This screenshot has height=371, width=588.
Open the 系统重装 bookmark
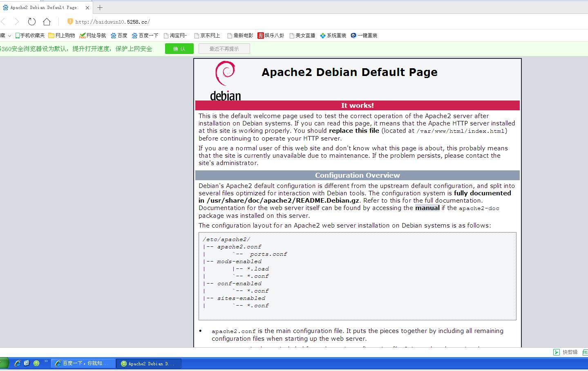click(x=333, y=36)
